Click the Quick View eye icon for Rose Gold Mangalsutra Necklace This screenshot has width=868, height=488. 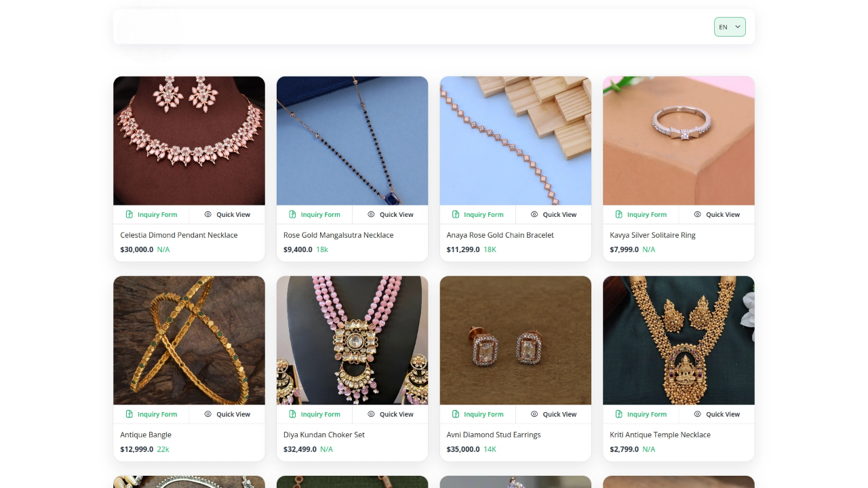[371, 214]
